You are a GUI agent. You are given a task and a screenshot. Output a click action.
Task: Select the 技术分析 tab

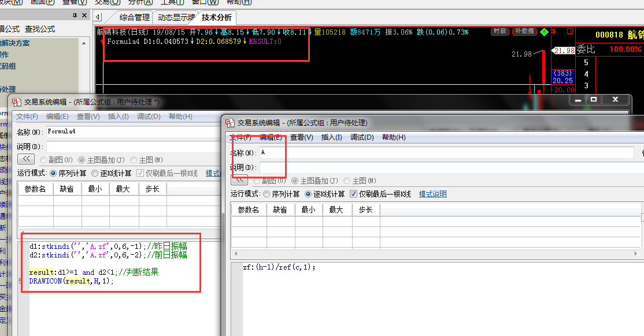216,17
